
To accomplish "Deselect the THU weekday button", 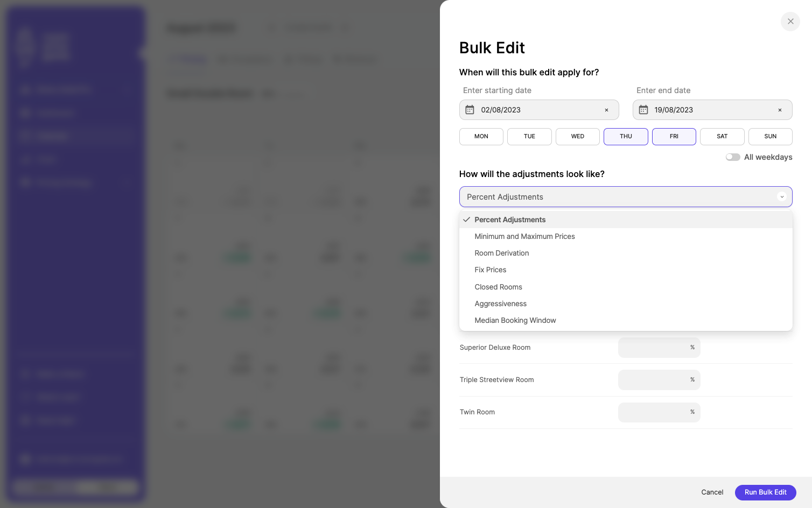I will (x=626, y=137).
